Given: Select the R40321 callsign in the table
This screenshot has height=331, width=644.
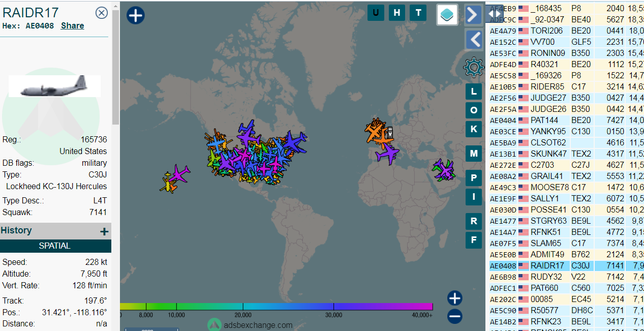Looking at the screenshot, I should [x=544, y=64].
